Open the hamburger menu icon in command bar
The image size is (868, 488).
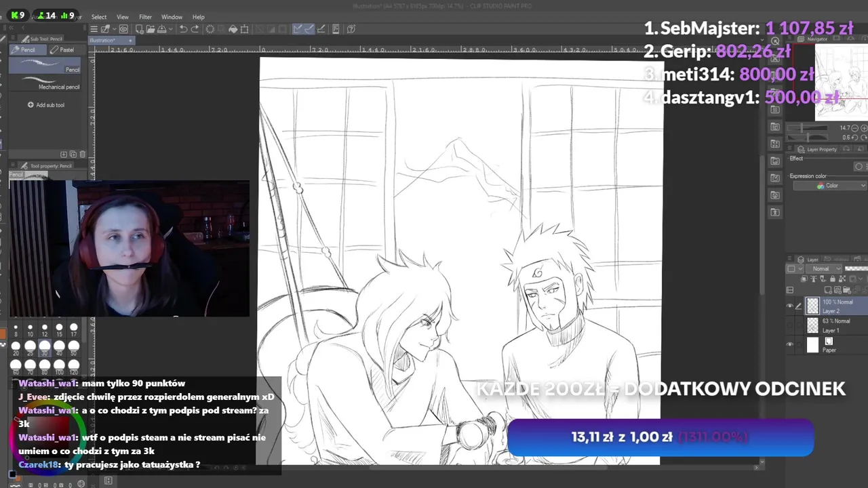[x=94, y=28]
